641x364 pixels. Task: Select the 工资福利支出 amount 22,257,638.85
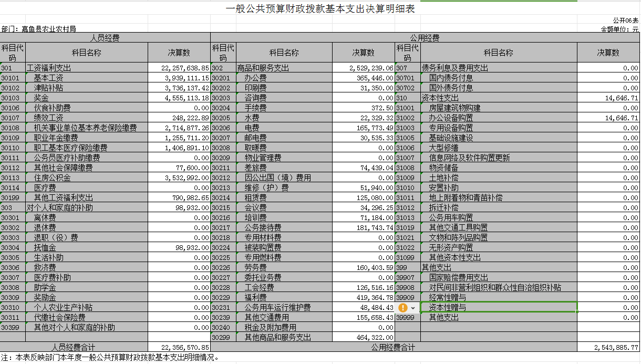[179, 68]
